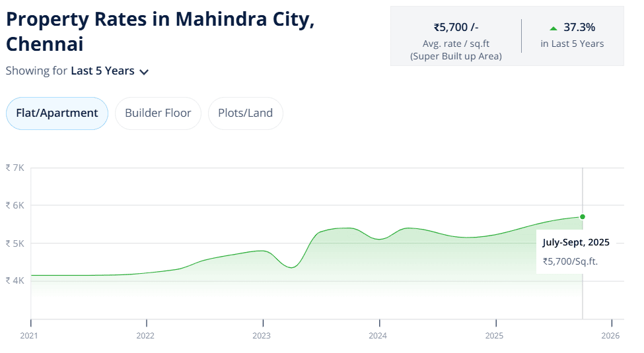
Task: Click the ₹ 4K y-axis label
Action: (x=15, y=280)
